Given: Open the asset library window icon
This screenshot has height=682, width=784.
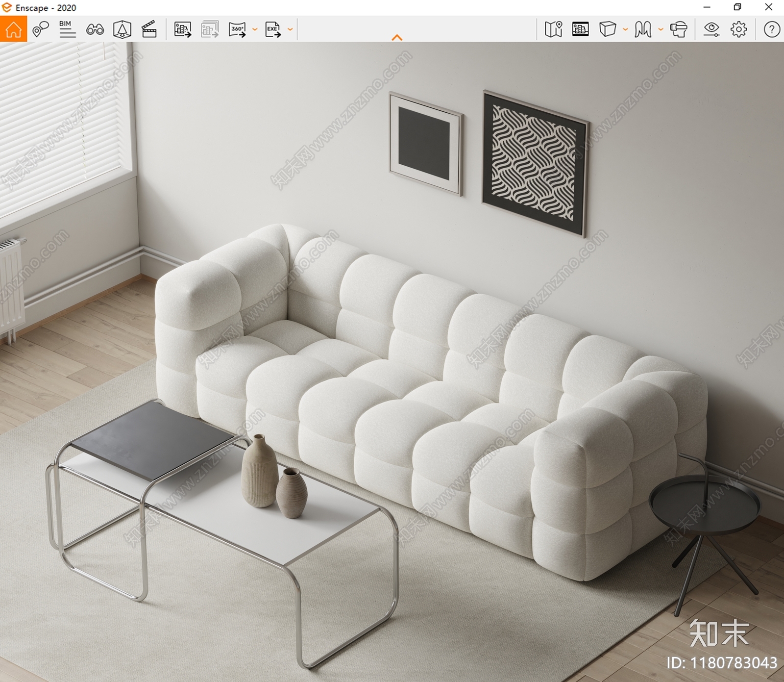Looking at the screenshot, I should (581, 29).
